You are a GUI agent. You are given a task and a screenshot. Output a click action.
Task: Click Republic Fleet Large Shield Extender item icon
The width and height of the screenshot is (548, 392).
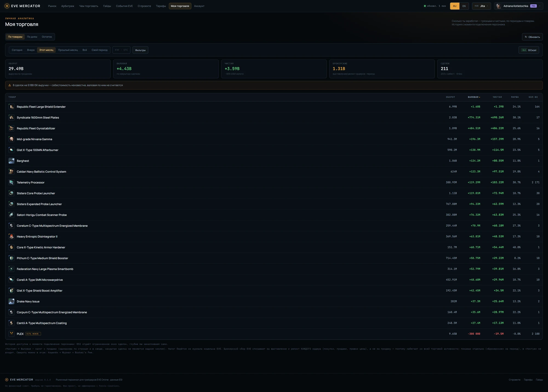point(11,107)
